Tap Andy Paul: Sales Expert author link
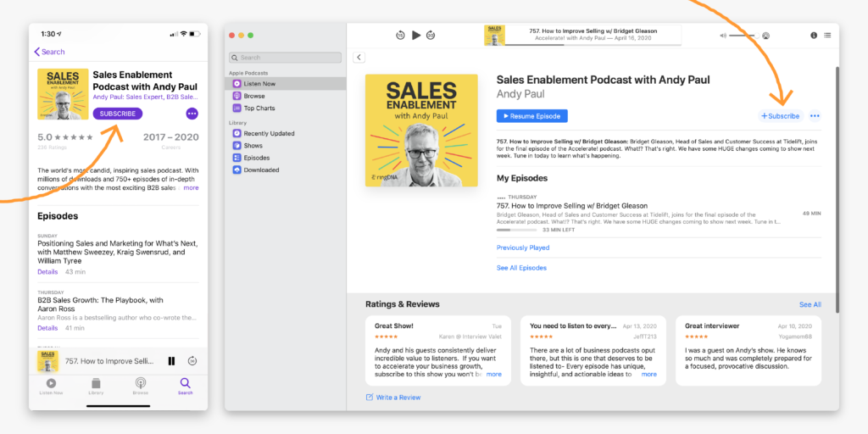 click(145, 97)
